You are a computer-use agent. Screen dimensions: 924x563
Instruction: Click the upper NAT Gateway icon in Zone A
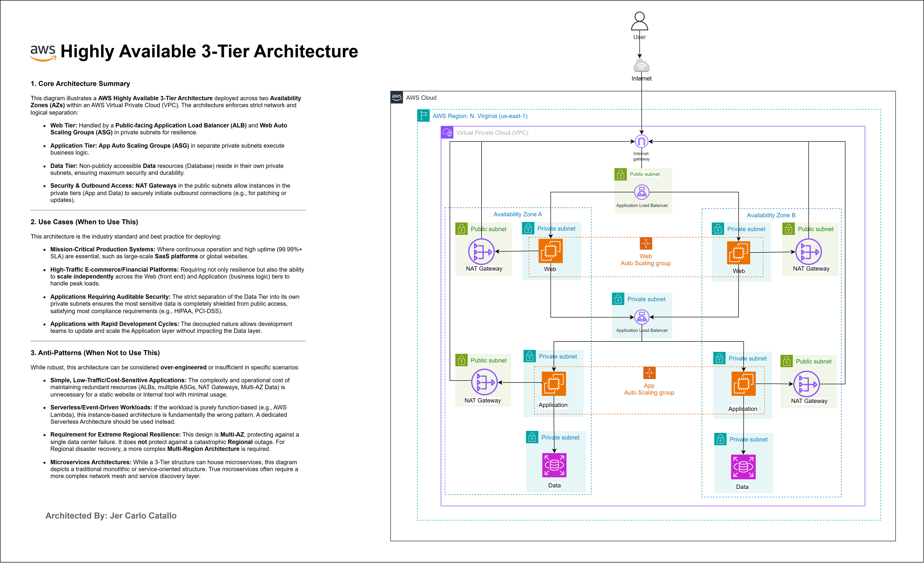coord(481,252)
